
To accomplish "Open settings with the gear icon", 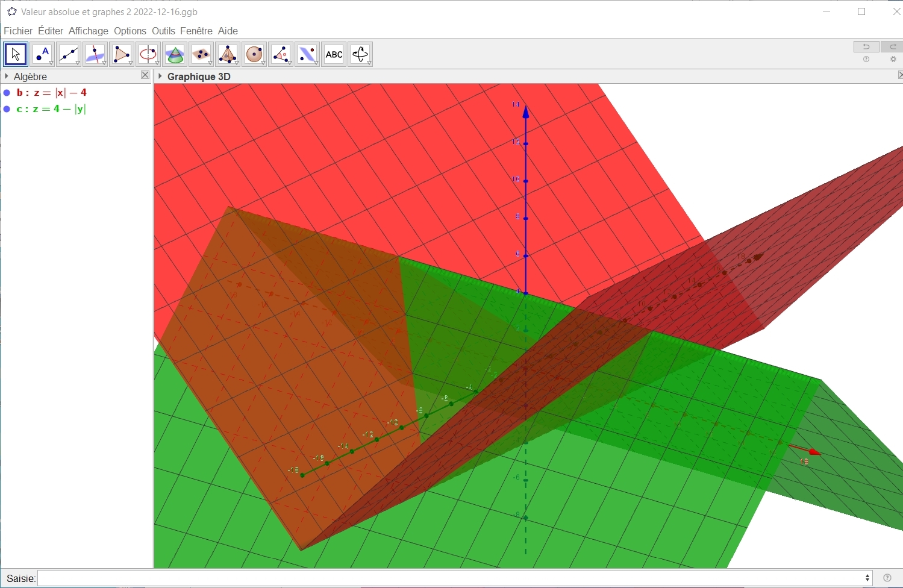I will [893, 60].
